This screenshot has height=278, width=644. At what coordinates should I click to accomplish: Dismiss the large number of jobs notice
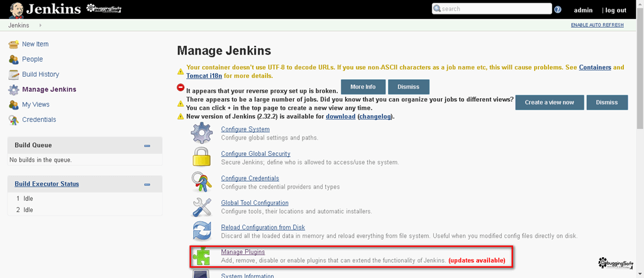click(607, 103)
